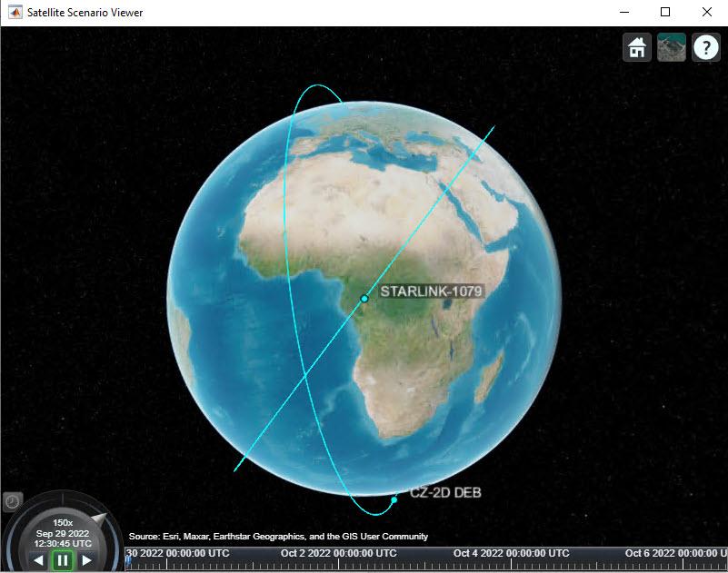Image resolution: width=728 pixels, height=573 pixels.
Task: Maximize the Satellite Scenario Viewer window
Action: pyautogui.click(x=665, y=12)
